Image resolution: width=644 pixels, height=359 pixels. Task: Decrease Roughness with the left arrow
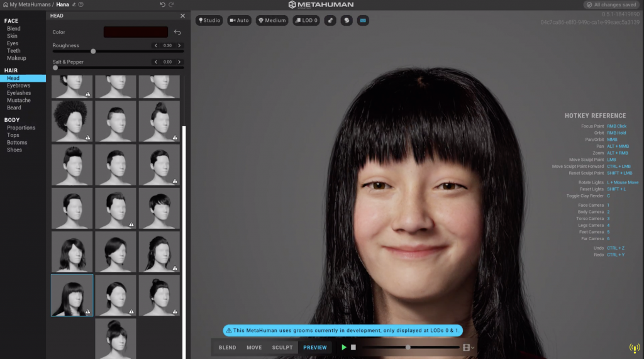156,46
